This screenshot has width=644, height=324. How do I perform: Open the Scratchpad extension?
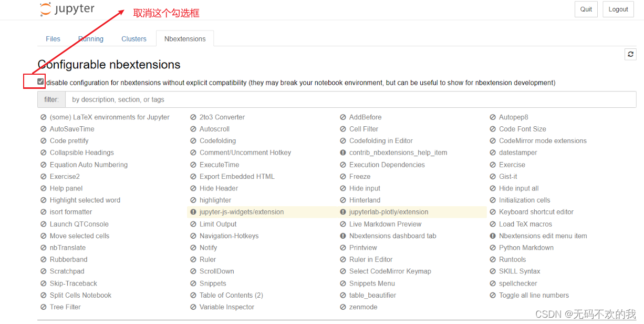pos(67,271)
